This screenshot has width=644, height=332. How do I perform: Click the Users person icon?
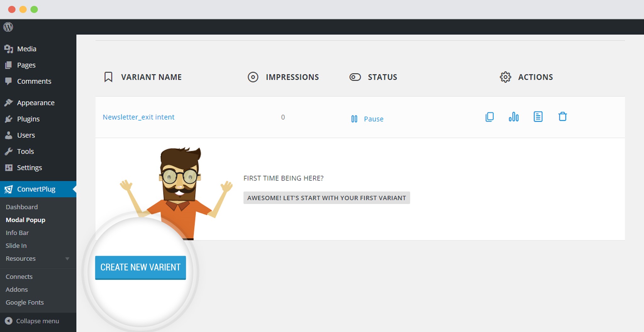click(x=9, y=135)
